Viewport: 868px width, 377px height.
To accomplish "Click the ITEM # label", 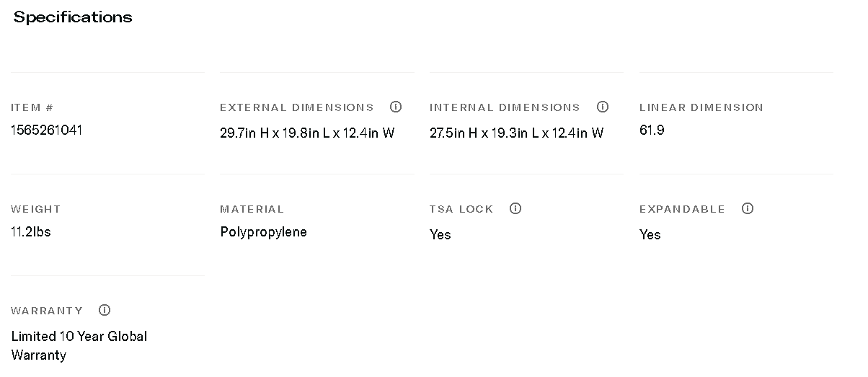I will [x=32, y=107].
